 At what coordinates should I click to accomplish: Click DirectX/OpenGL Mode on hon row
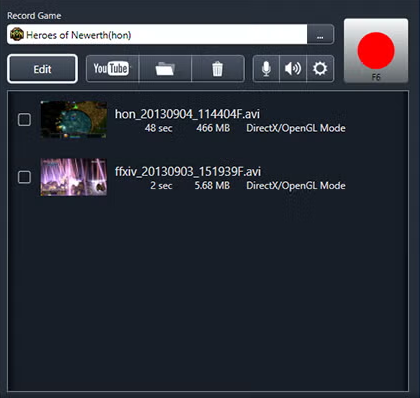pos(296,128)
